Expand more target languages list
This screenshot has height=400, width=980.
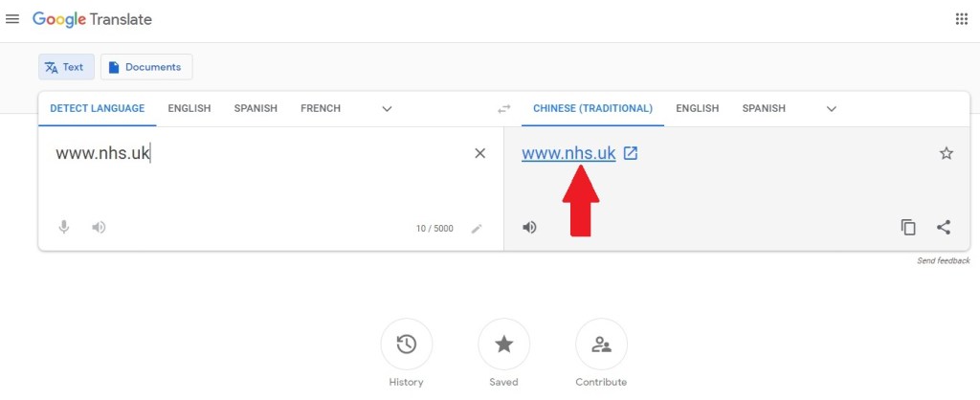click(832, 109)
